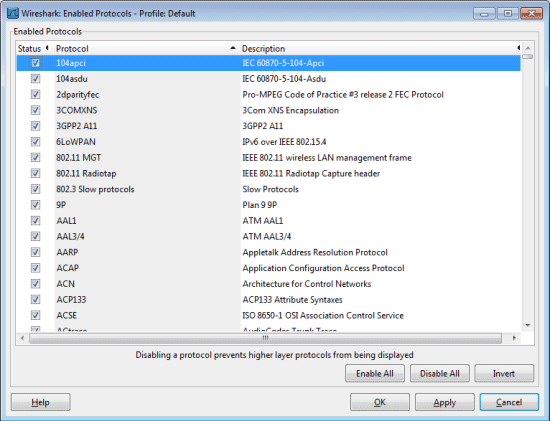Click the Apply button

click(444, 402)
